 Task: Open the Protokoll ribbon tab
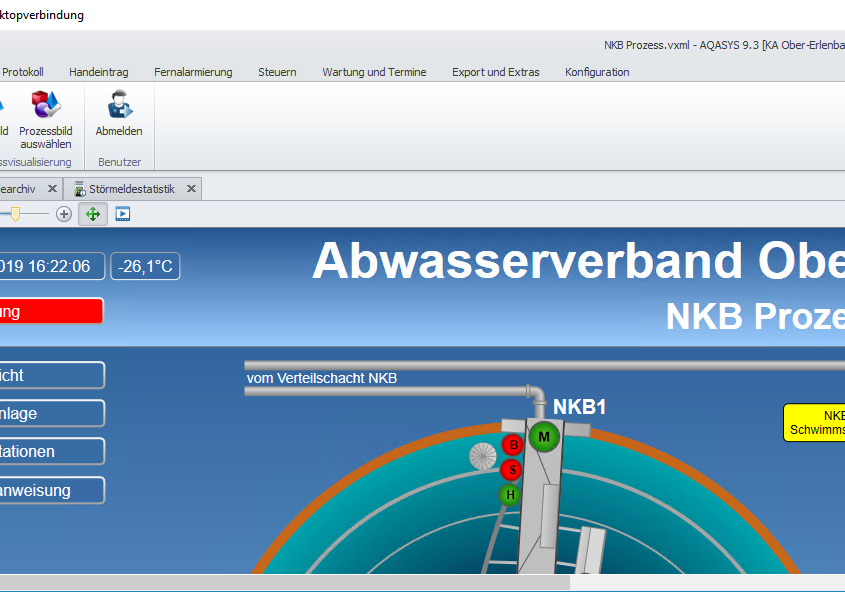coord(23,72)
